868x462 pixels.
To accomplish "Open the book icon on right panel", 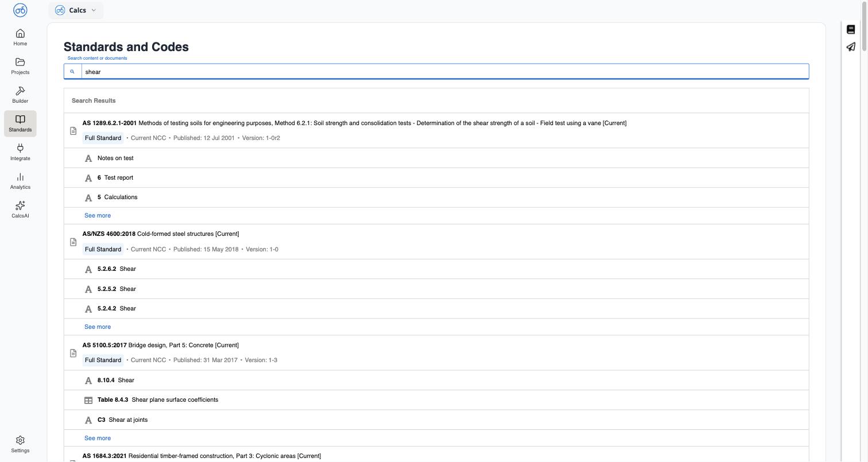I will click(x=851, y=29).
